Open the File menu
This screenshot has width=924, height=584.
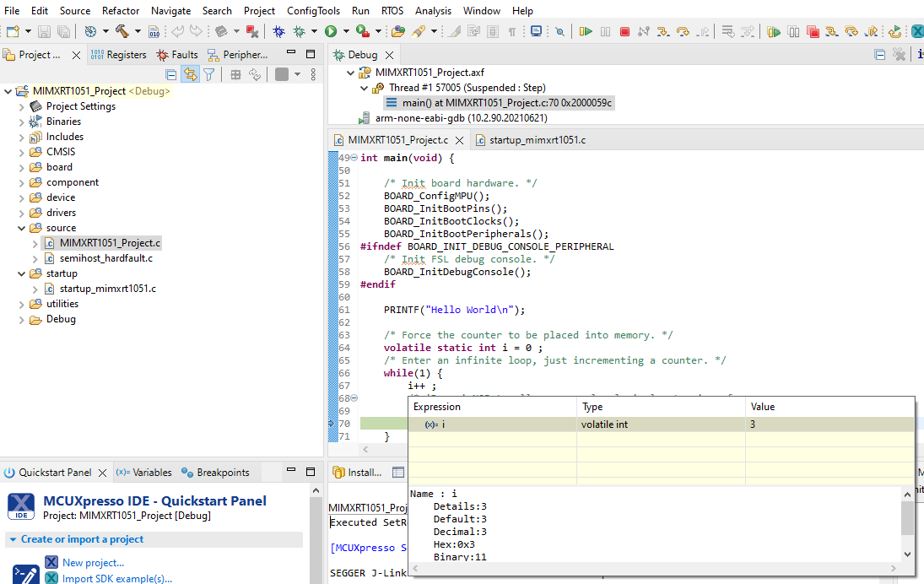pyautogui.click(x=12, y=11)
